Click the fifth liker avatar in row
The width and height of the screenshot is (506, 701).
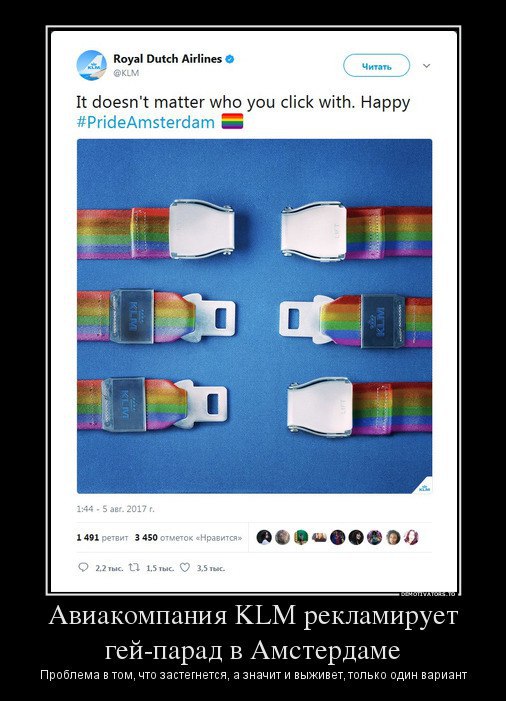337,537
